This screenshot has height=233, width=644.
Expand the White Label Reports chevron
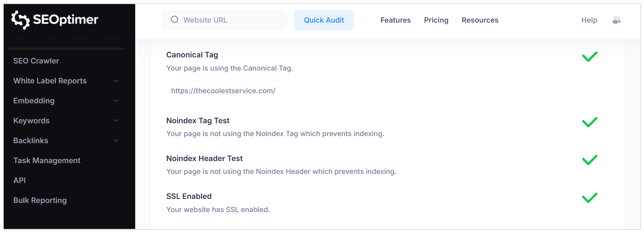[x=116, y=81]
